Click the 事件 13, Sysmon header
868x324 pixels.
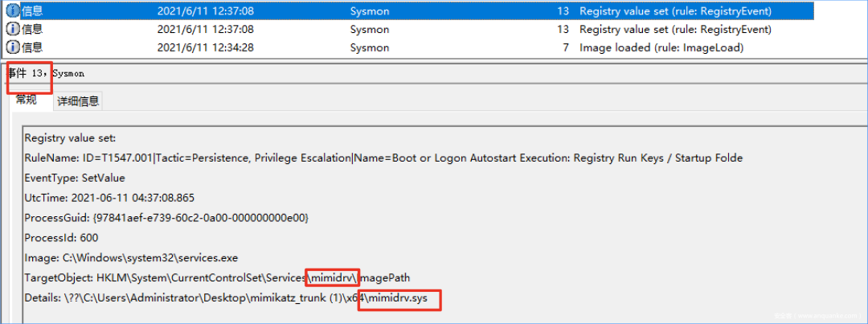(46, 73)
